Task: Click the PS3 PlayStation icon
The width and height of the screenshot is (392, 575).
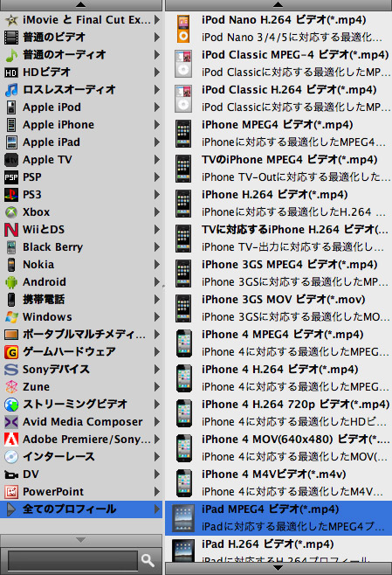Action: click(x=11, y=195)
